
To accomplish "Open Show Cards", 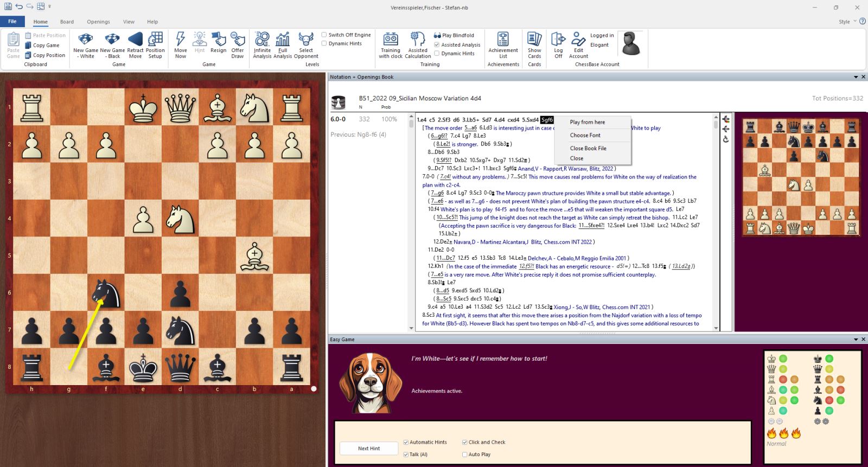I will click(x=534, y=44).
